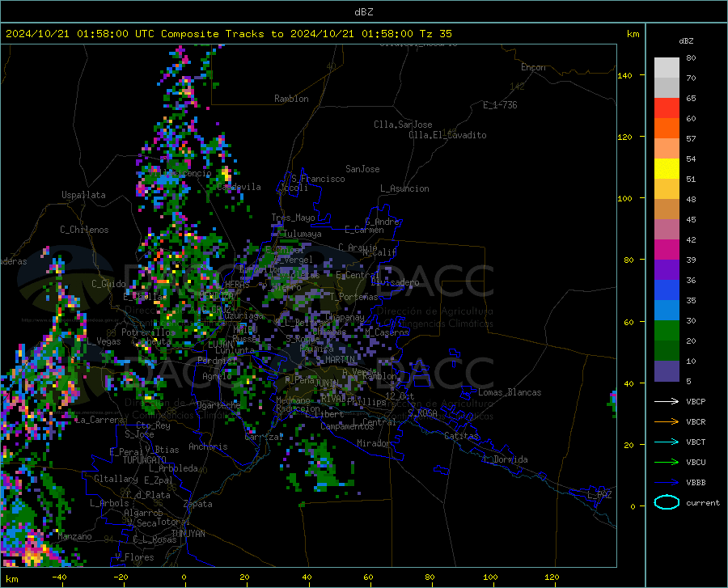Click the 'C_Guido' map label

pos(108,284)
